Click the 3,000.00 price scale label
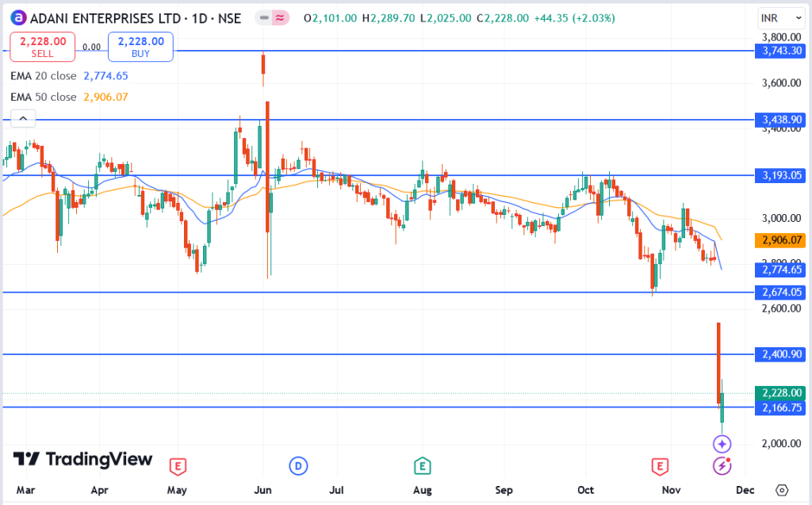The width and height of the screenshot is (812, 505). pyautogui.click(x=781, y=218)
